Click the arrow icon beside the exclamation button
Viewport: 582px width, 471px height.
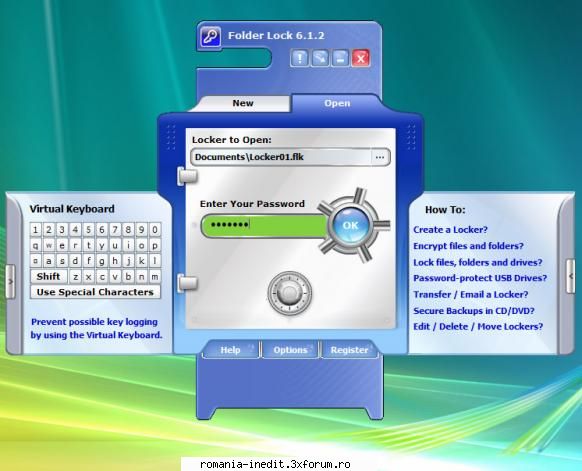click(320, 58)
